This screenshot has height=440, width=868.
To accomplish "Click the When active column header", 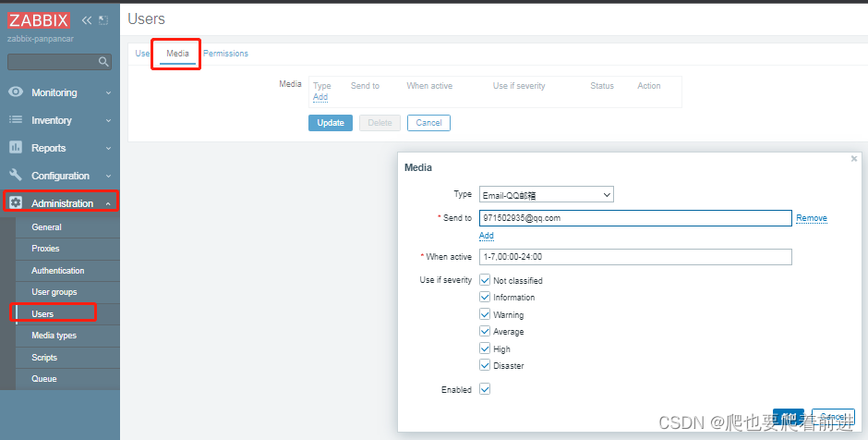I will click(x=429, y=86).
